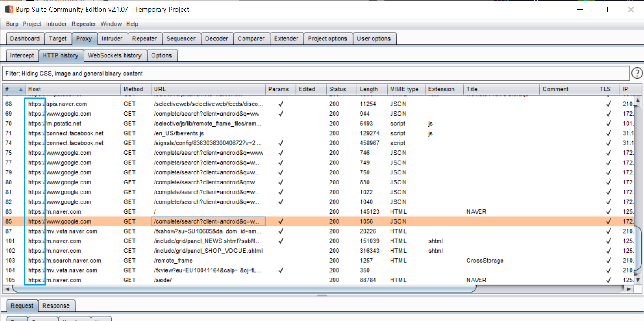The width and height of the screenshot is (644, 321).
Task: Select the Intercept sub-tab
Action: [x=22, y=55]
